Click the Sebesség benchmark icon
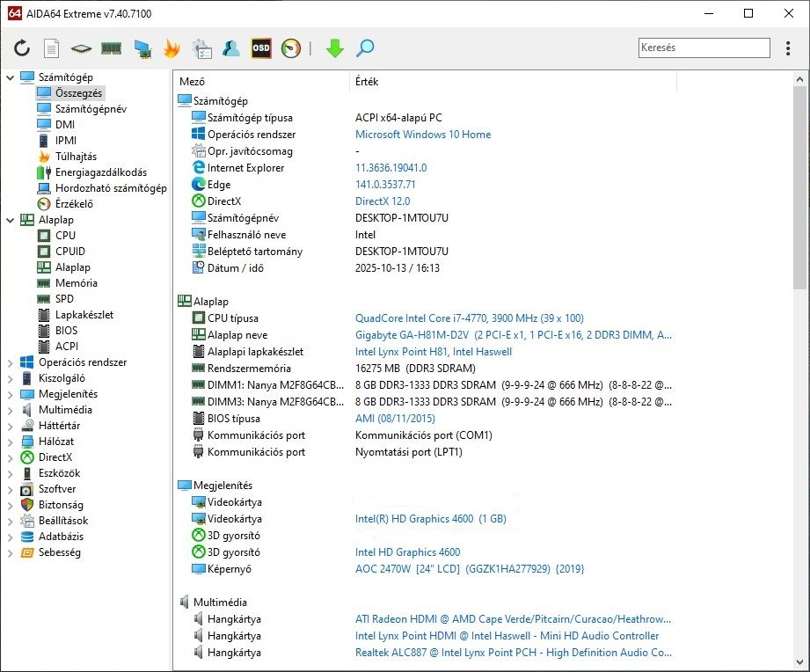Viewport: 810px width, 672px height. (x=27, y=552)
